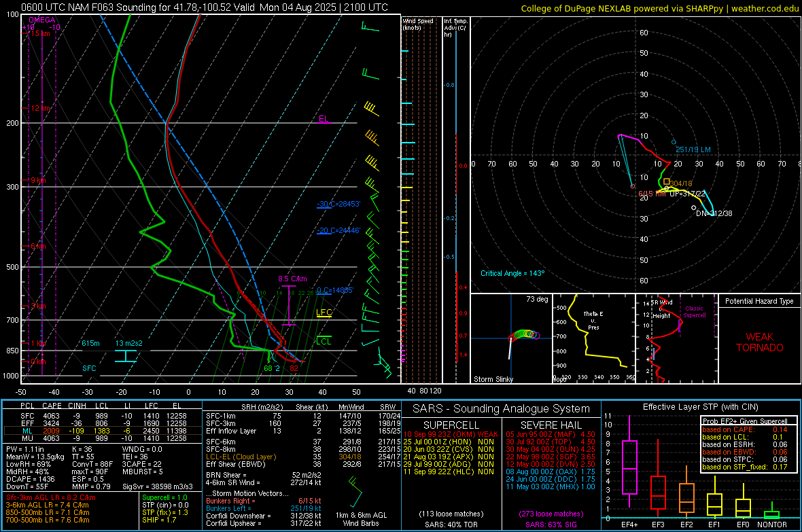Select the magenta OMEGA label
802x532 pixels.
pyautogui.click(x=42, y=20)
